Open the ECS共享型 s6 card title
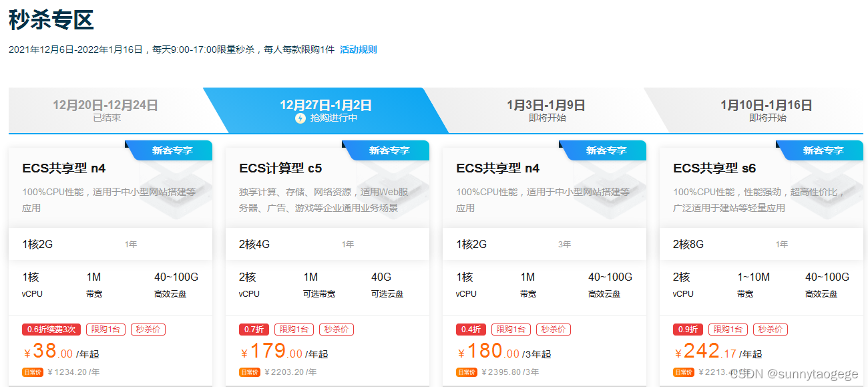Viewport: 868px width, 387px height. (x=714, y=168)
